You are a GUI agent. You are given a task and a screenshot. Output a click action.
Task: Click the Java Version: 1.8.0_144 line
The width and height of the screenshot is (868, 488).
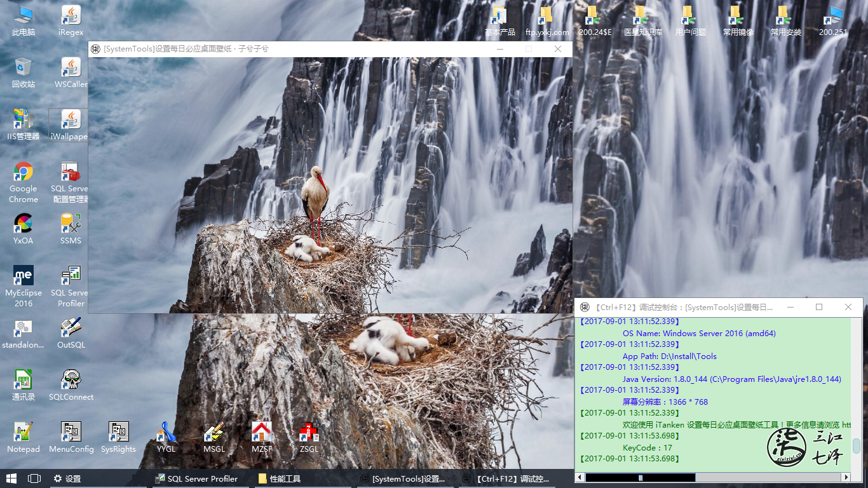coord(732,379)
